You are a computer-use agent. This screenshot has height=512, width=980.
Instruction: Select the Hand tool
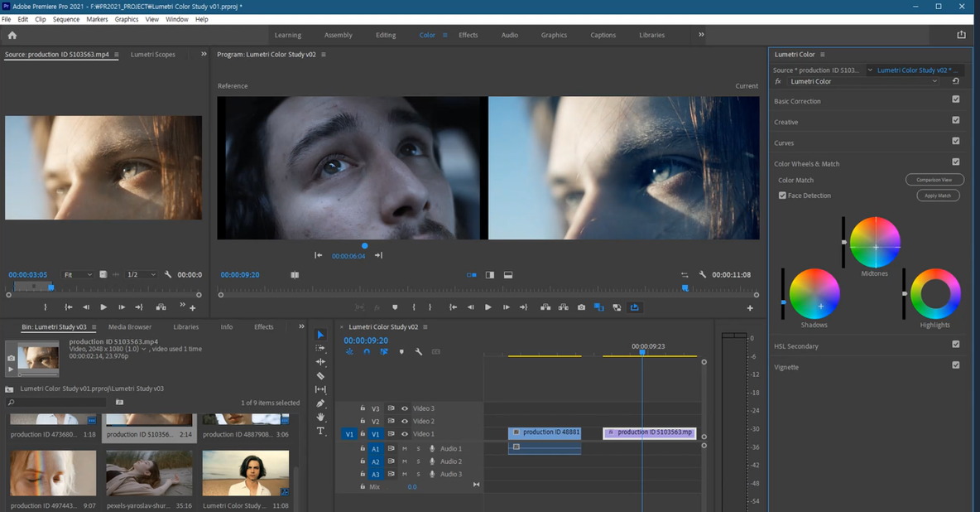tap(320, 417)
